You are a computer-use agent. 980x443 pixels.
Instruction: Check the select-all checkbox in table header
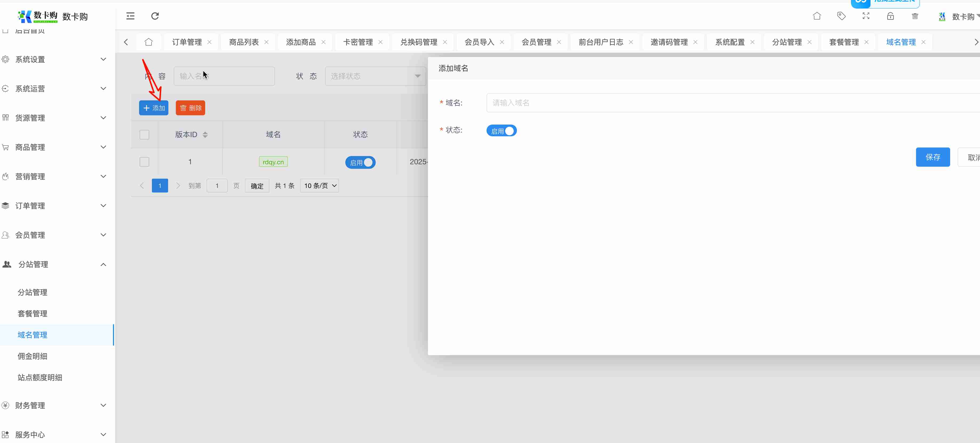point(144,135)
